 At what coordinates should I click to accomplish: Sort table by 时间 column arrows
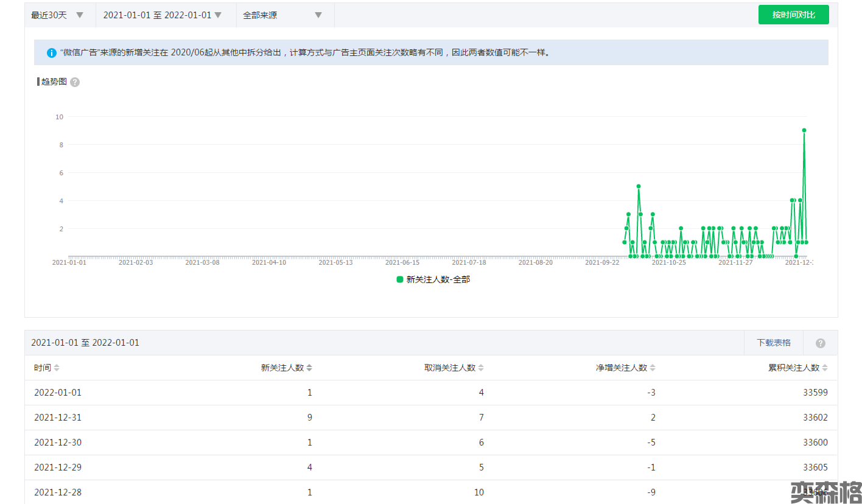pyautogui.click(x=57, y=368)
